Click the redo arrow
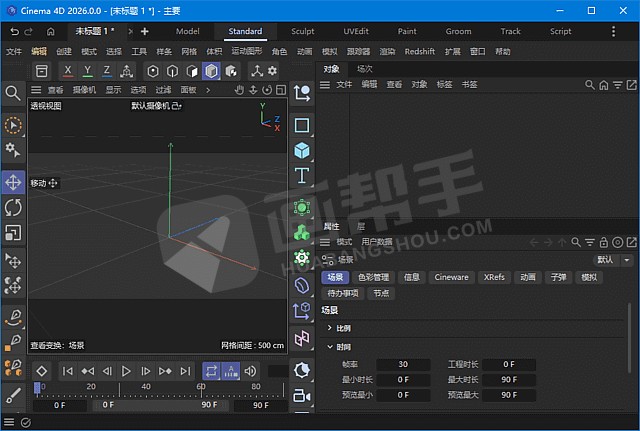Image resolution: width=640 pixels, height=431 pixels. 28,31
